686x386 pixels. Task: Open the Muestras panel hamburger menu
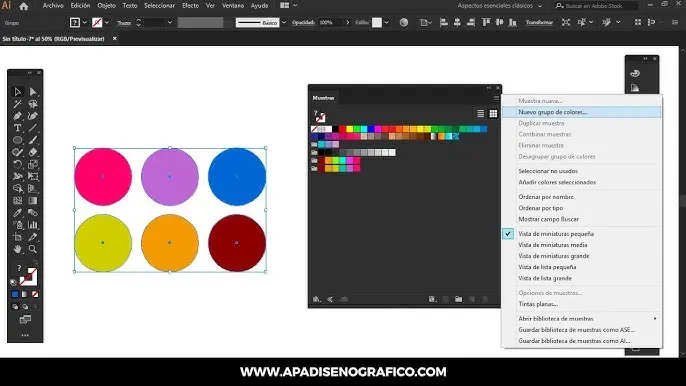496,98
